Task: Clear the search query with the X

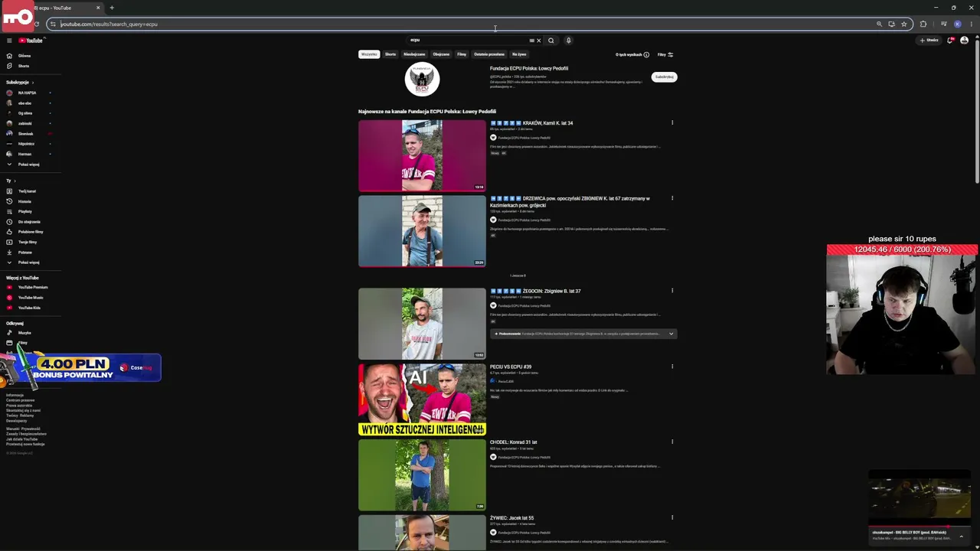Action: 538,41
